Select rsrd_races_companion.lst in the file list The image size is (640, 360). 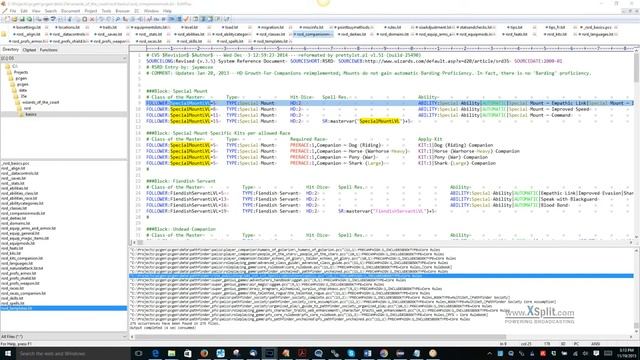tap(23, 293)
